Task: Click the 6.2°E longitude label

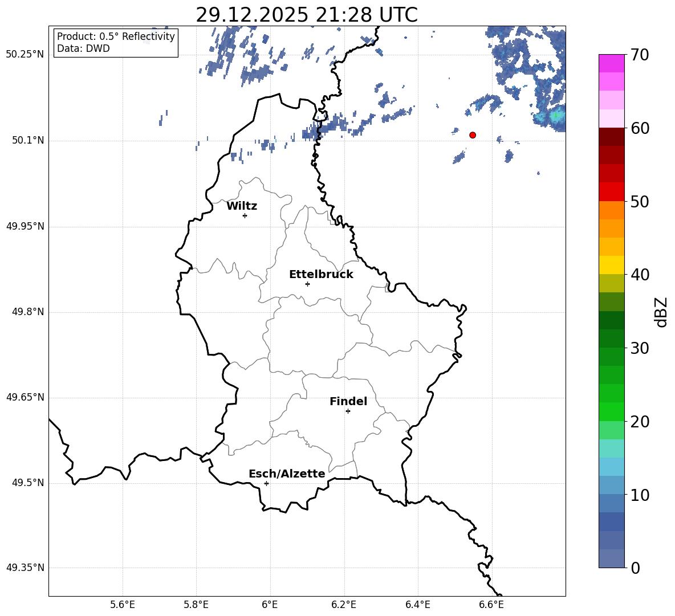Action: pyautogui.click(x=344, y=605)
